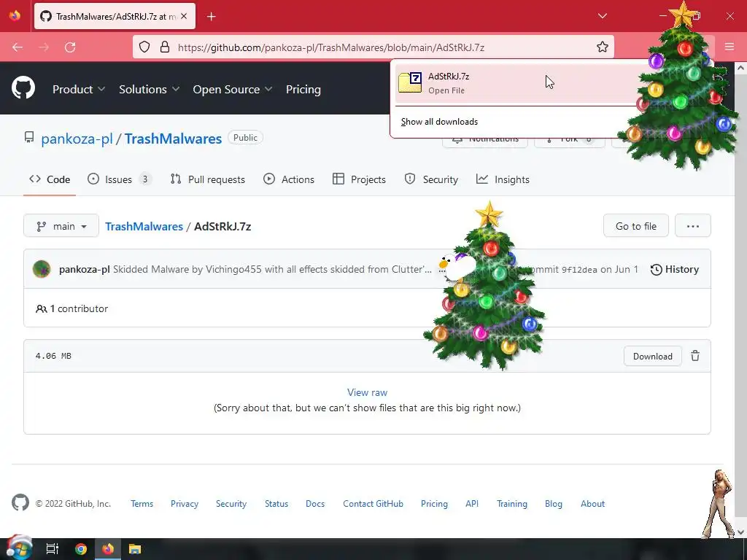
Task: Click the 1 contributor label
Action: coord(72,308)
